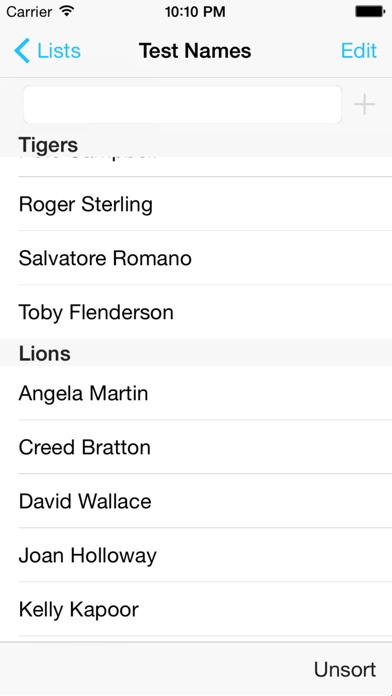
Task: Tap the back chevron arrow icon
Action: point(22,51)
